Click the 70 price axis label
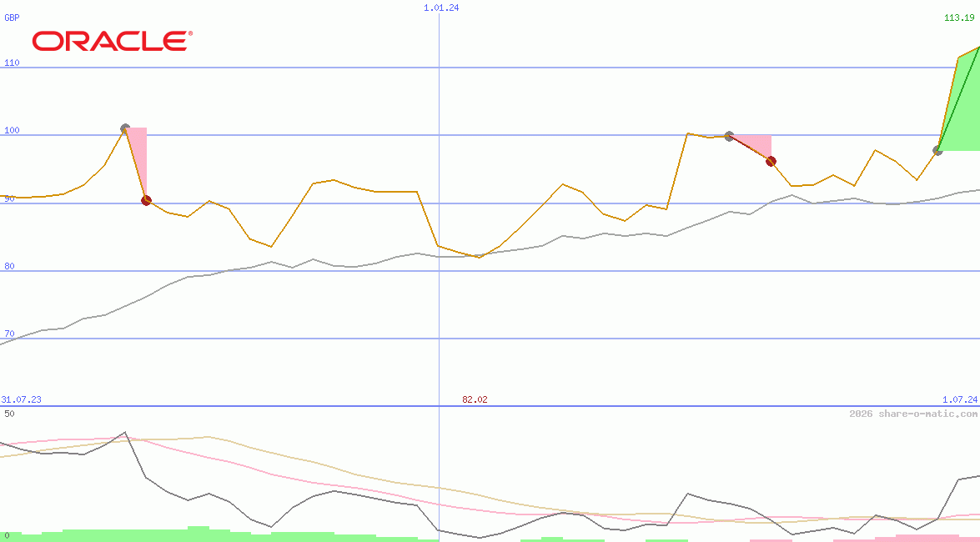The image size is (980, 542). [9, 334]
